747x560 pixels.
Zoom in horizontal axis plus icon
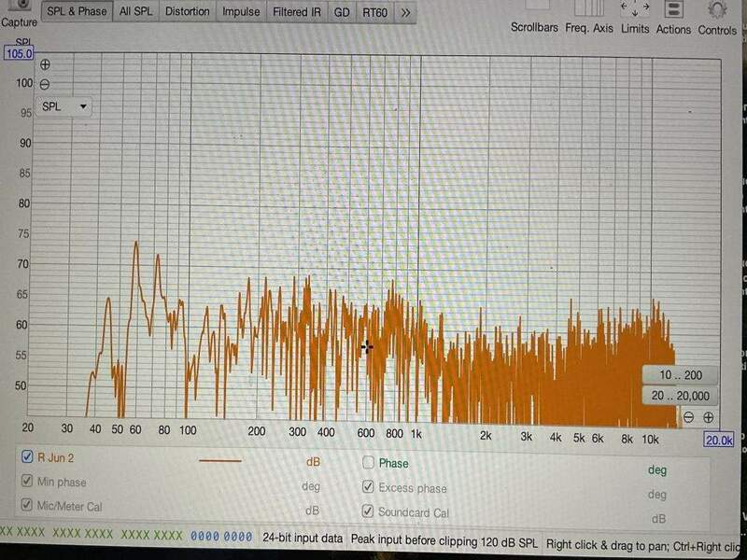709,417
